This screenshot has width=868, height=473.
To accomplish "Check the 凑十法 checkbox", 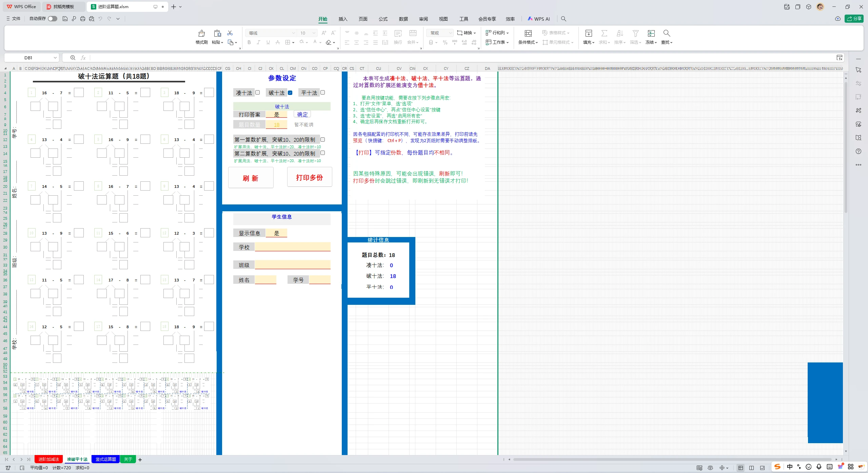I will [258, 93].
